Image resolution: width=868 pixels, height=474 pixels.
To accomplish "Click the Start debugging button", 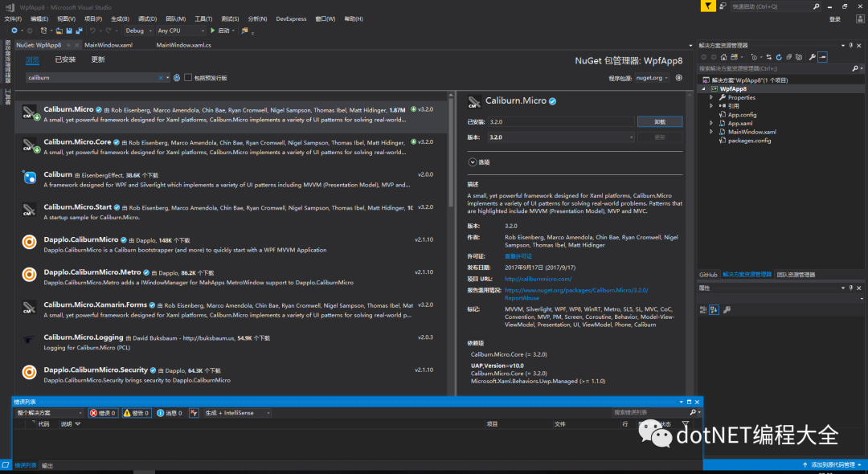I will (220, 31).
